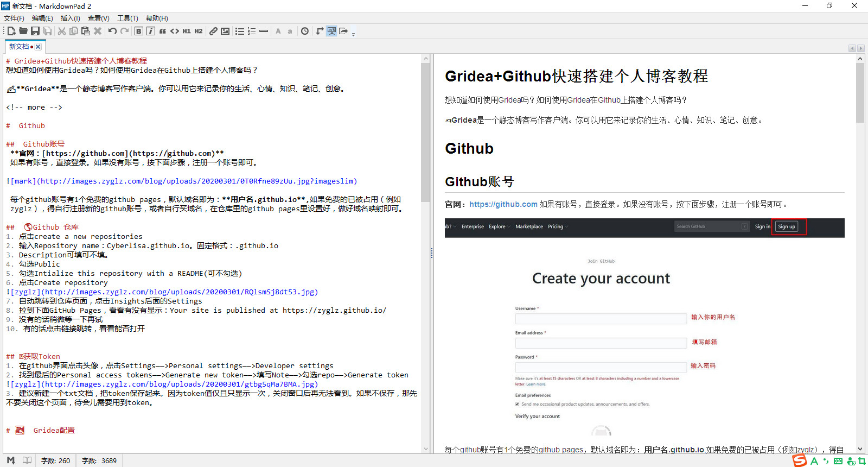Insert an image using the picture icon
Screen dimensions: 868x467
click(225, 31)
